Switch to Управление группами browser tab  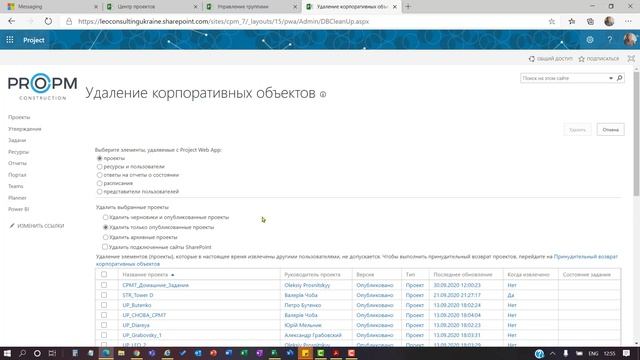pos(252,7)
